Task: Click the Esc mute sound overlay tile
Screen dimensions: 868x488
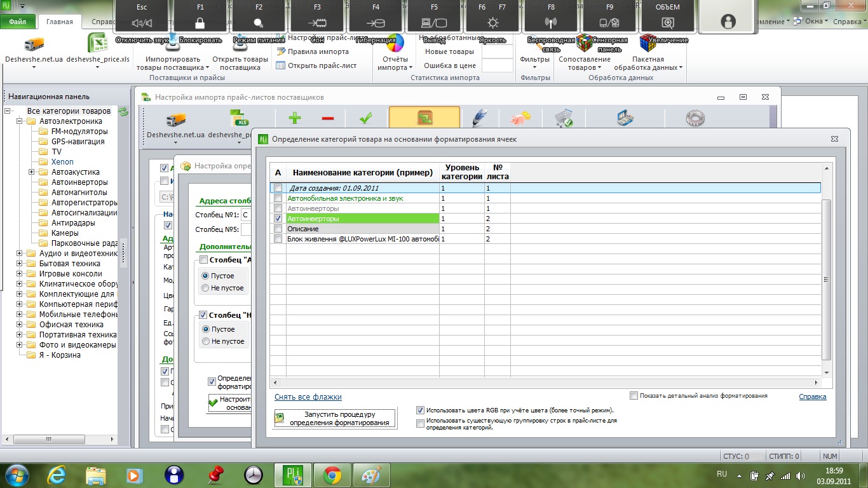Action: pyautogui.click(x=142, y=17)
